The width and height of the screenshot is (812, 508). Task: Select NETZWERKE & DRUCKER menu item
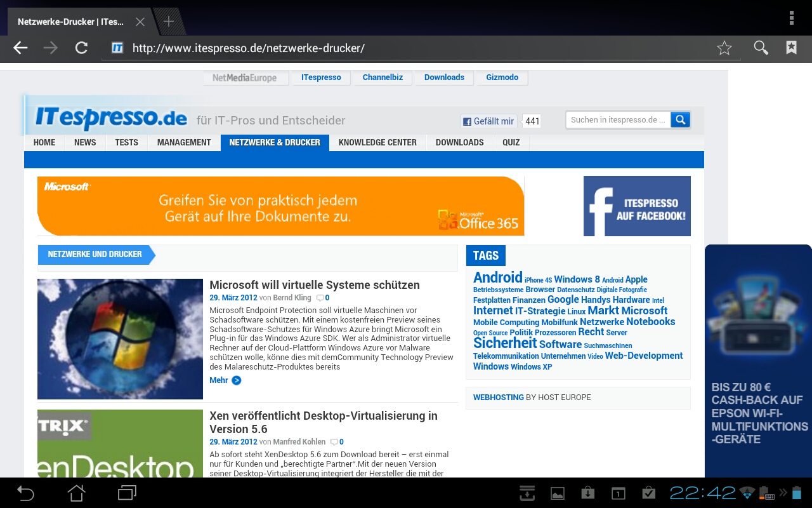click(275, 142)
